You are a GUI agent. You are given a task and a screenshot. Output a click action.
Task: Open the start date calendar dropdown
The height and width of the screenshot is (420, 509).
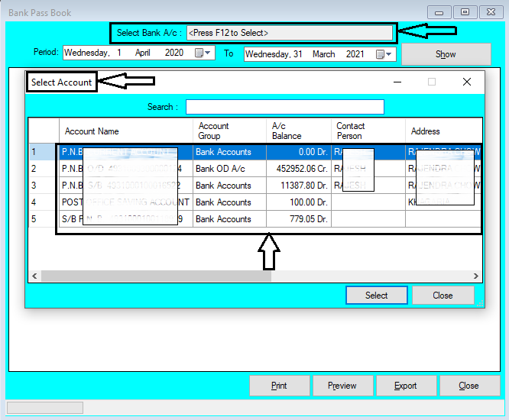point(203,53)
